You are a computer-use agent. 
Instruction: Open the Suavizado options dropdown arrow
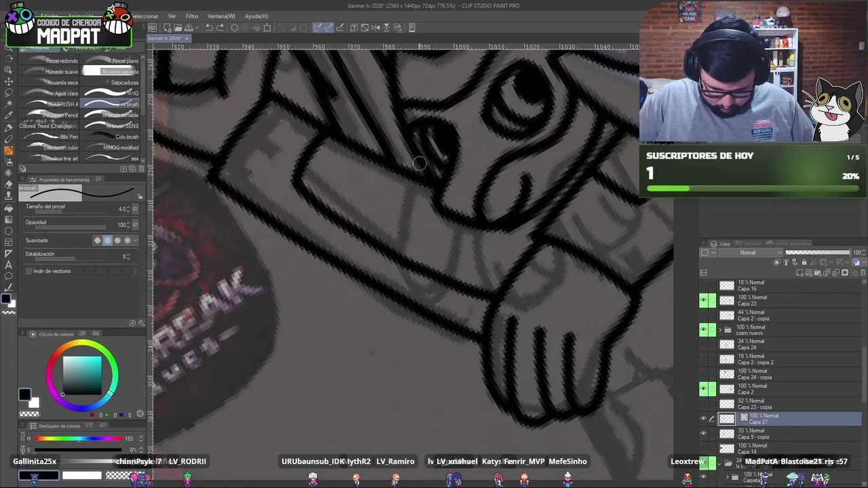pyautogui.click(x=136, y=241)
